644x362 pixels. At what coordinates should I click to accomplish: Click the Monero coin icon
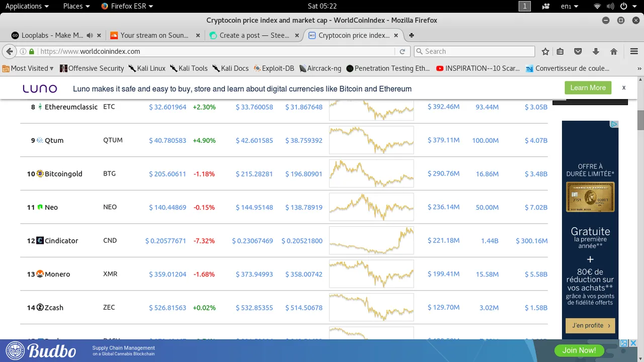point(40,274)
